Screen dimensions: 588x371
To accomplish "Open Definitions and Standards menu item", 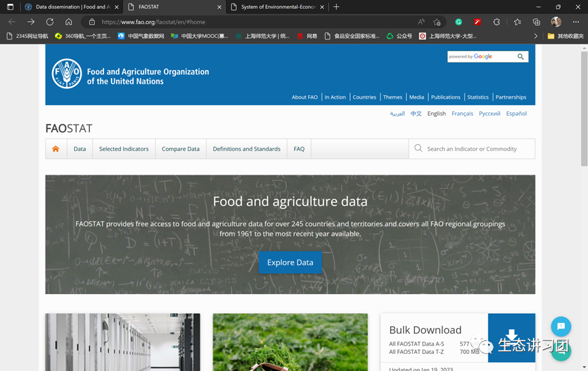I will (x=247, y=149).
